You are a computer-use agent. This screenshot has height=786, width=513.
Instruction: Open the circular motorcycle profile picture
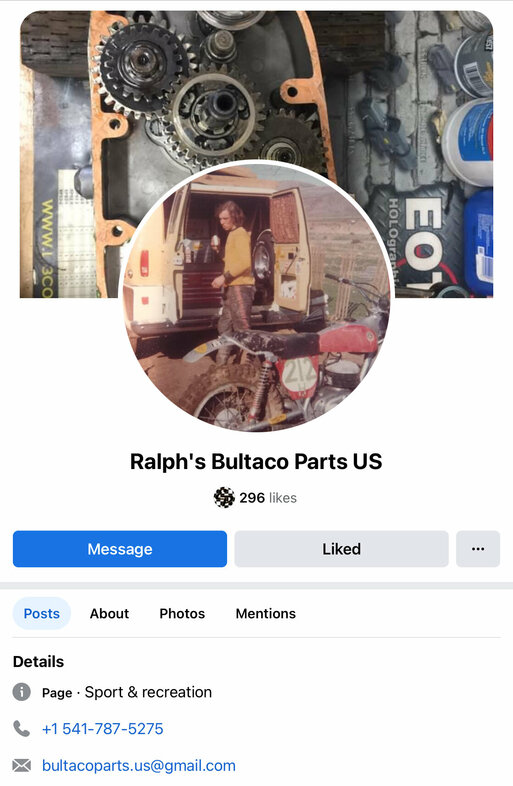256,296
